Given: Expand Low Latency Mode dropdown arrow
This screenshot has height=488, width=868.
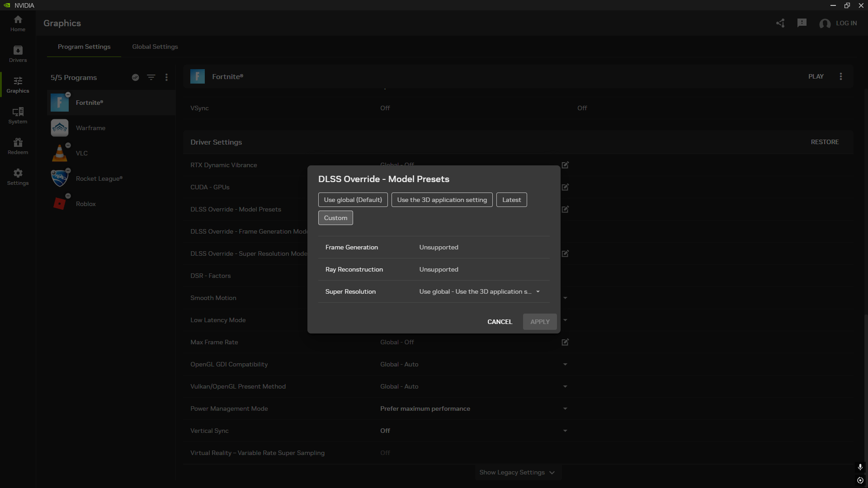Looking at the screenshot, I should coord(565,320).
